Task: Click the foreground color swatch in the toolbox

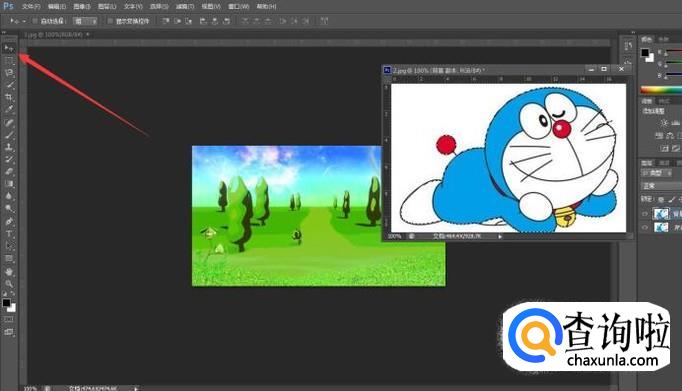Action: (6, 303)
